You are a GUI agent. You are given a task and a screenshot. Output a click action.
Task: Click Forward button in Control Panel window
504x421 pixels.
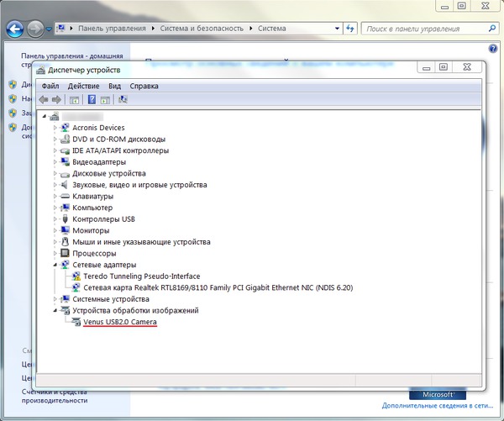tap(35, 29)
